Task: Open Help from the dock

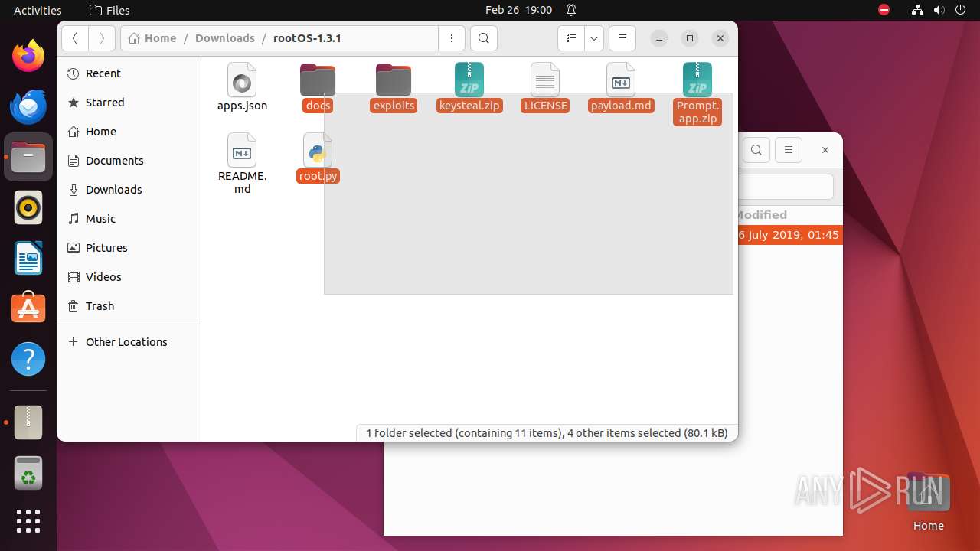Action: point(28,359)
